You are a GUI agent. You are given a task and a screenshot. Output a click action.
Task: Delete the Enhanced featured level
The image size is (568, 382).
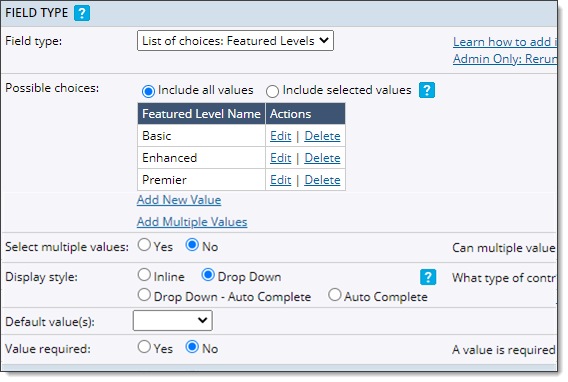tap(322, 158)
